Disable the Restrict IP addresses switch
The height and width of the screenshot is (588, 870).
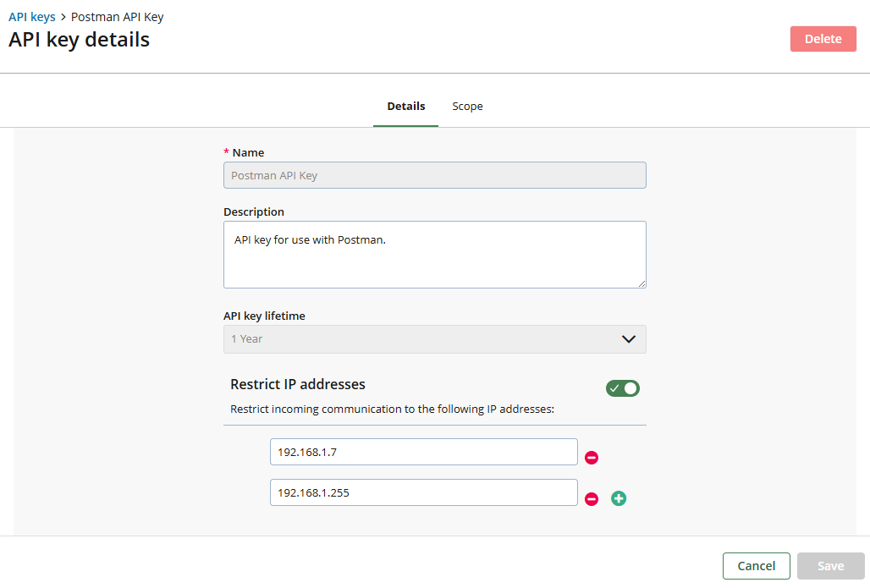pos(622,388)
